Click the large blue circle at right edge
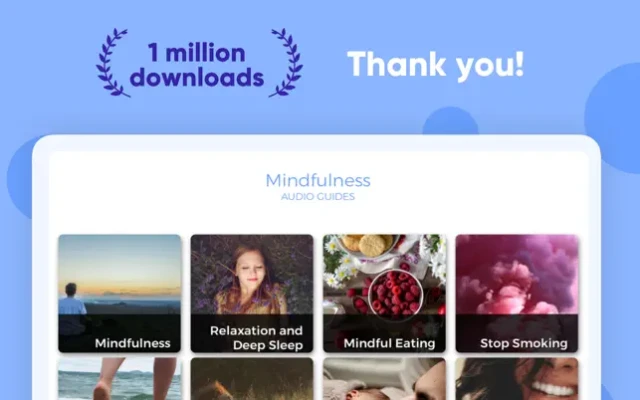This screenshot has width=640, height=400. pos(613,118)
